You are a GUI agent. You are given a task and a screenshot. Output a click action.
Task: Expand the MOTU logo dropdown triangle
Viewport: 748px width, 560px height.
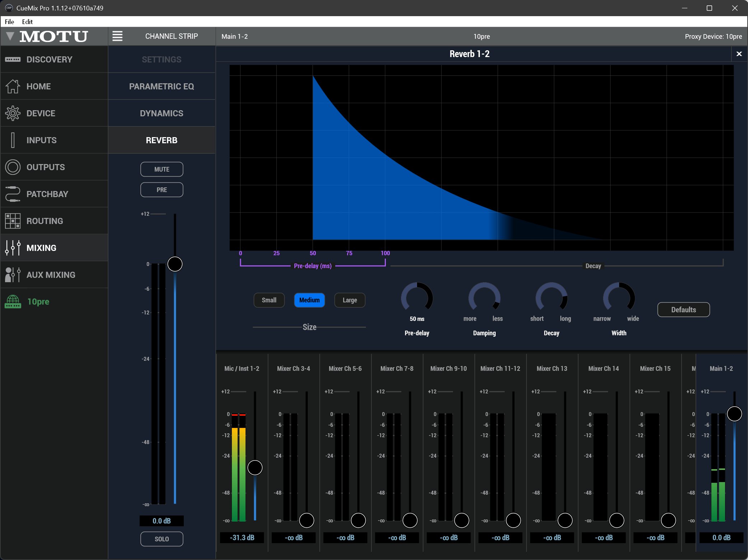10,36
